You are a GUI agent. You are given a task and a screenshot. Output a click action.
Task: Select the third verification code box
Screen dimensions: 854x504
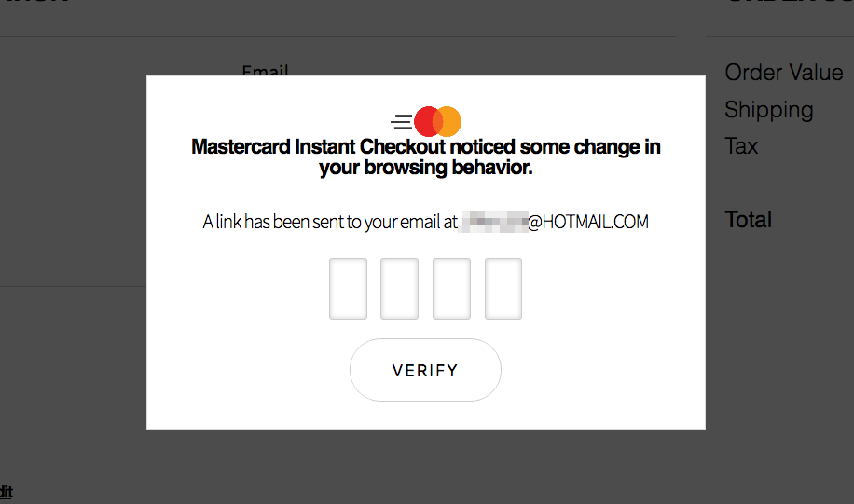(x=451, y=289)
